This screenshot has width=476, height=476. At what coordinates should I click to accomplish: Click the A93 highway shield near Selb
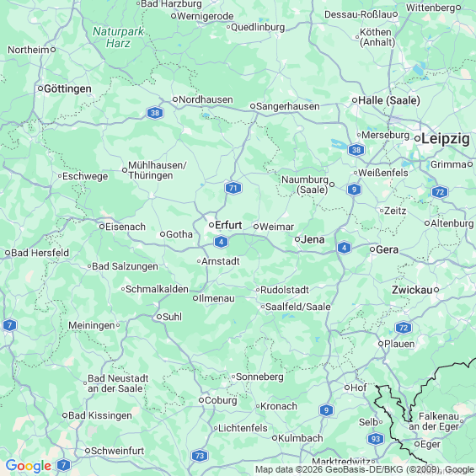coord(376,439)
